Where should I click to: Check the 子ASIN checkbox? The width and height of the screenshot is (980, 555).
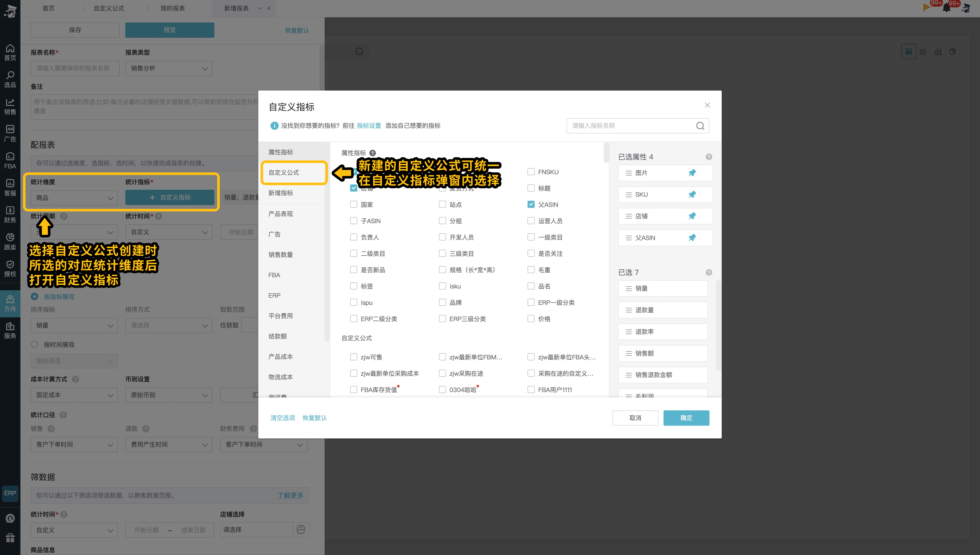(353, 221)
